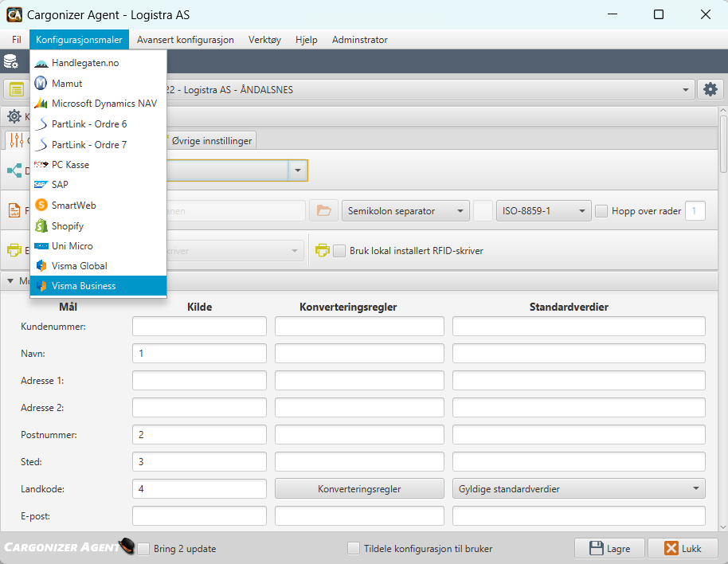Click the Lagre button to save

click(609, 548)
